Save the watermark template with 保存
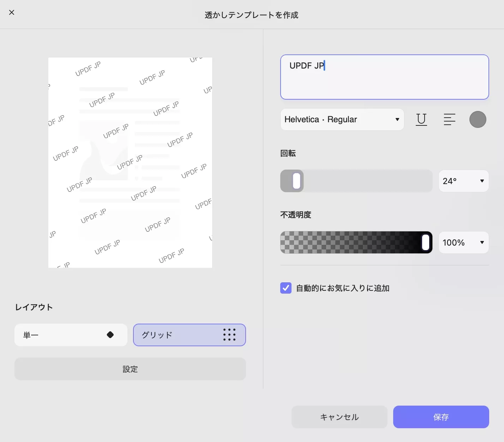The height and width of the screenshot is (442, 504). (441, 417)
